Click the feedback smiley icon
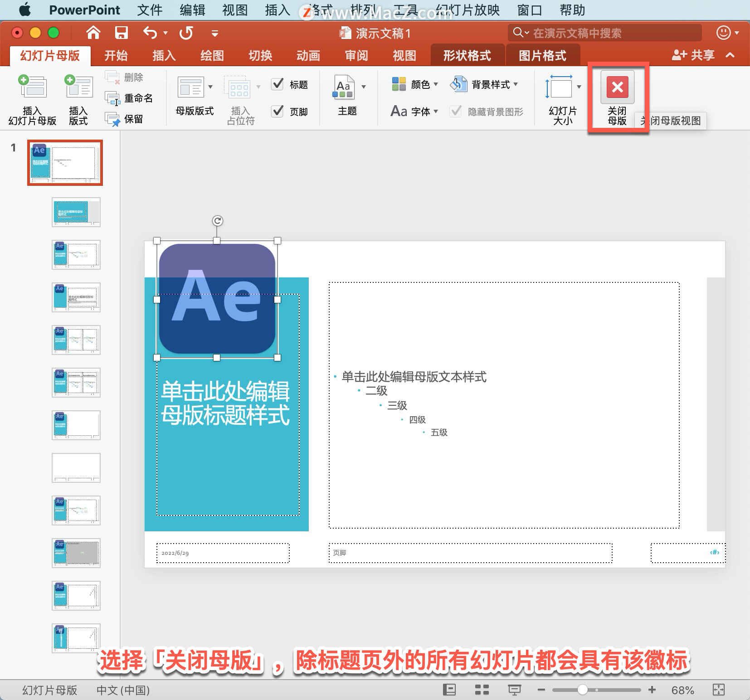The image size is (750, 700). point(723,33)
